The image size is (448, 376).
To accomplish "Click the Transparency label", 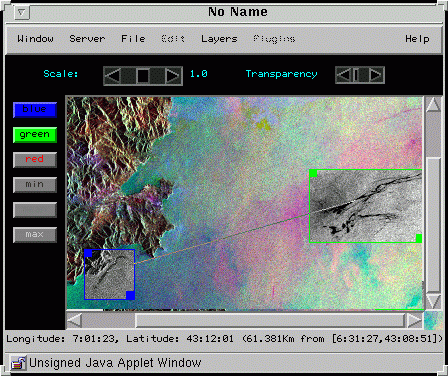I will [x=281, y=74].
